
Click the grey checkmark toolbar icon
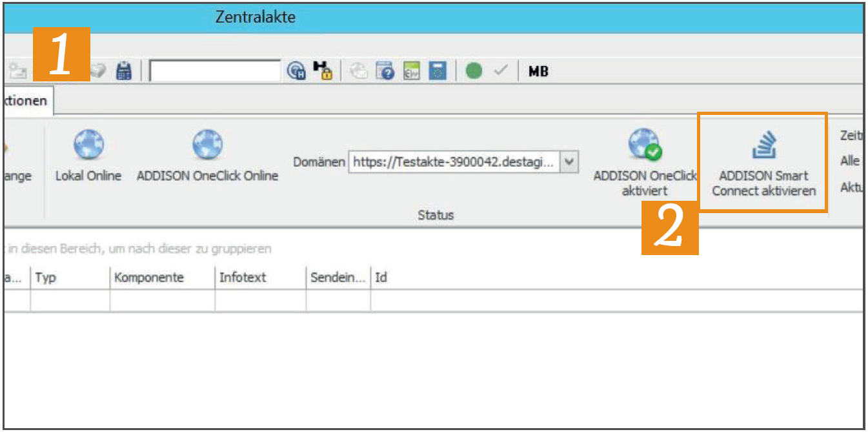point(501,71)
